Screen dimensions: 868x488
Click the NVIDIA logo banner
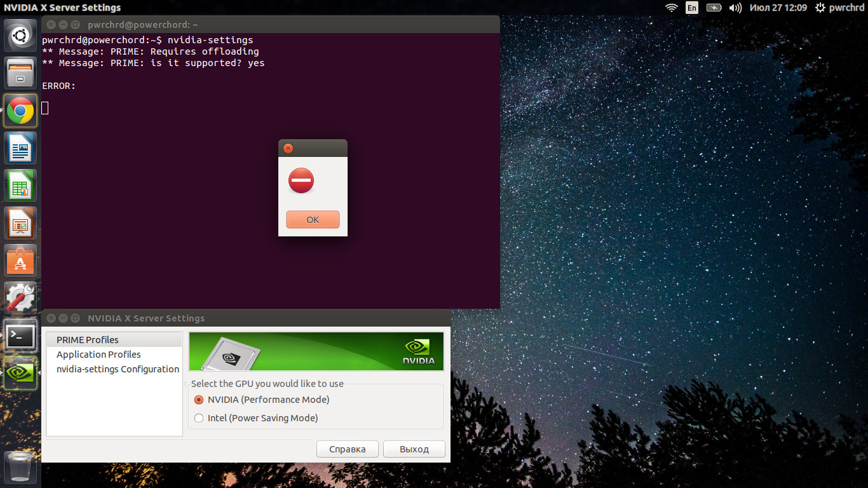pyautogui.click(x=316, y=351)
